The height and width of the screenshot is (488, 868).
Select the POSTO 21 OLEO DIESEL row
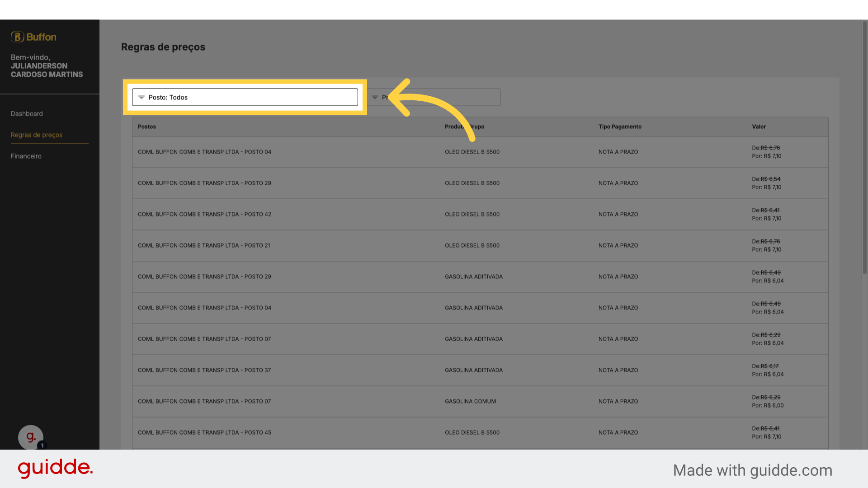tap(480, 246)
